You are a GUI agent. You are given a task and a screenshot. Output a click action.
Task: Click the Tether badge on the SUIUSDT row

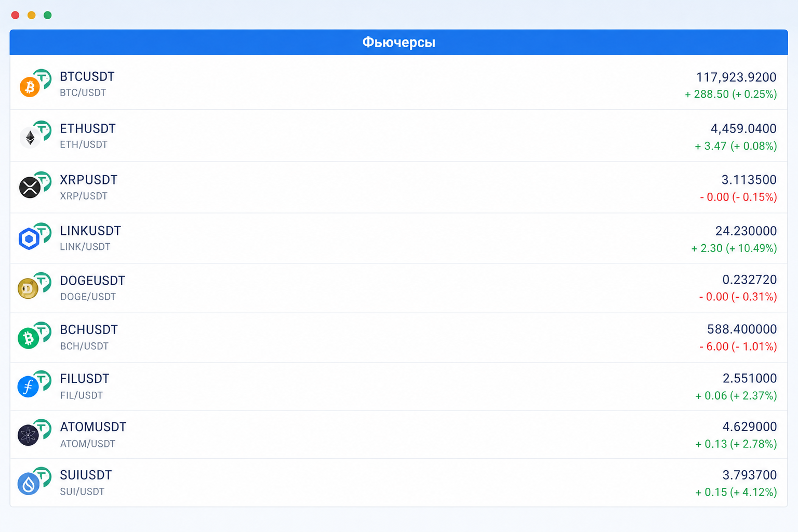click(44, 476)
